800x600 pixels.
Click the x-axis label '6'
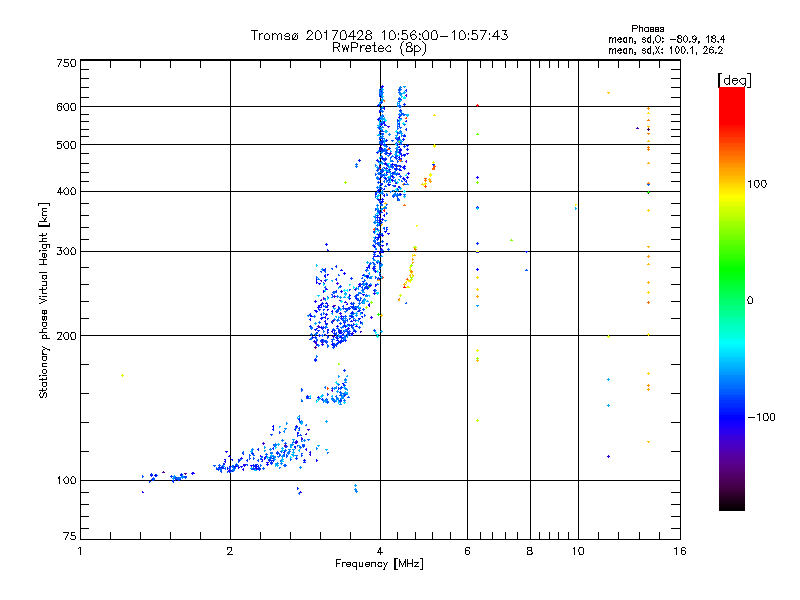point(467,551)
